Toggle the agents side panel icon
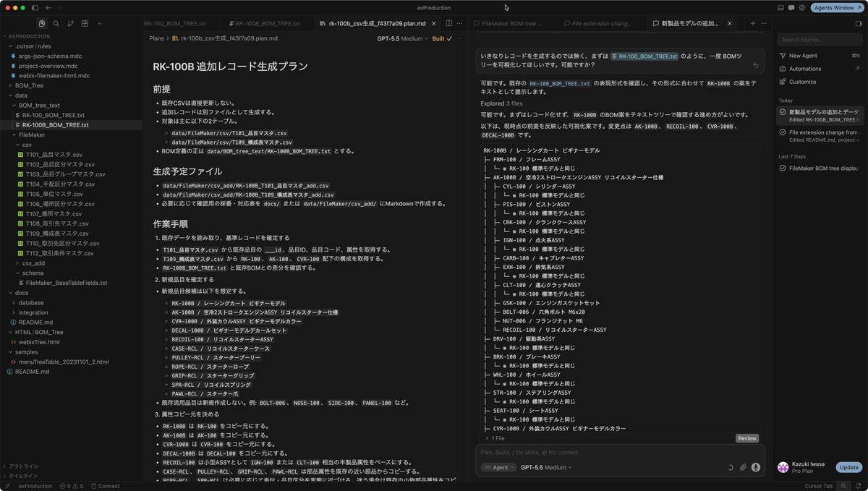868x491 pixels. [859, 24]
